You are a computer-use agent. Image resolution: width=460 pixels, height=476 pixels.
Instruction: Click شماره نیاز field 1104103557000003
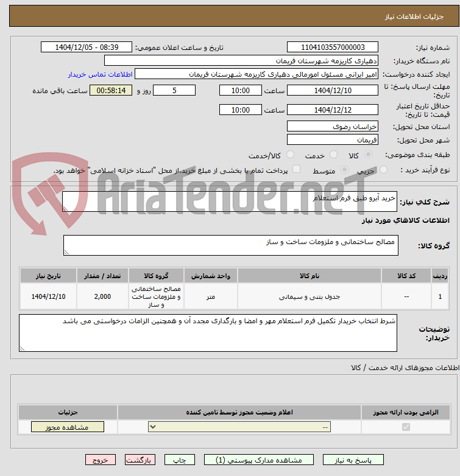333,47
